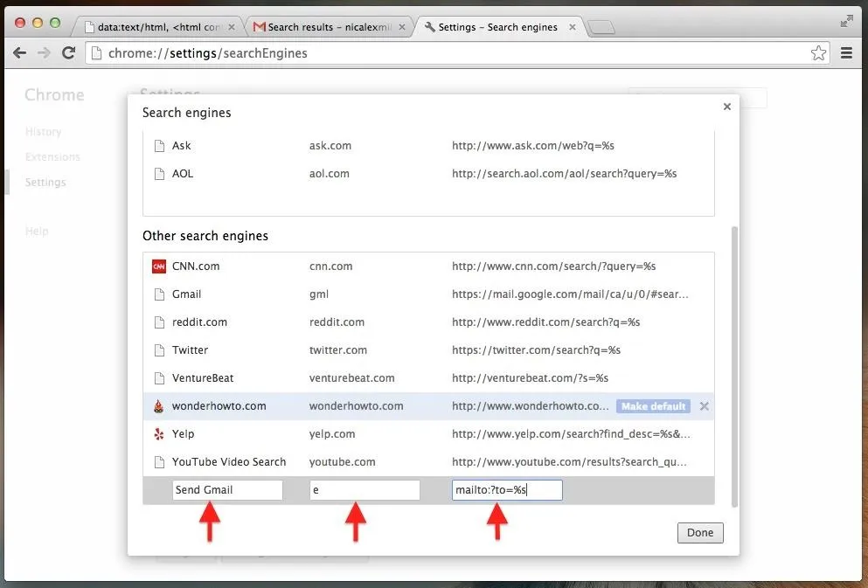Click the search.aol.com query URL
The image size is (868, 588).
pos(564,174)
